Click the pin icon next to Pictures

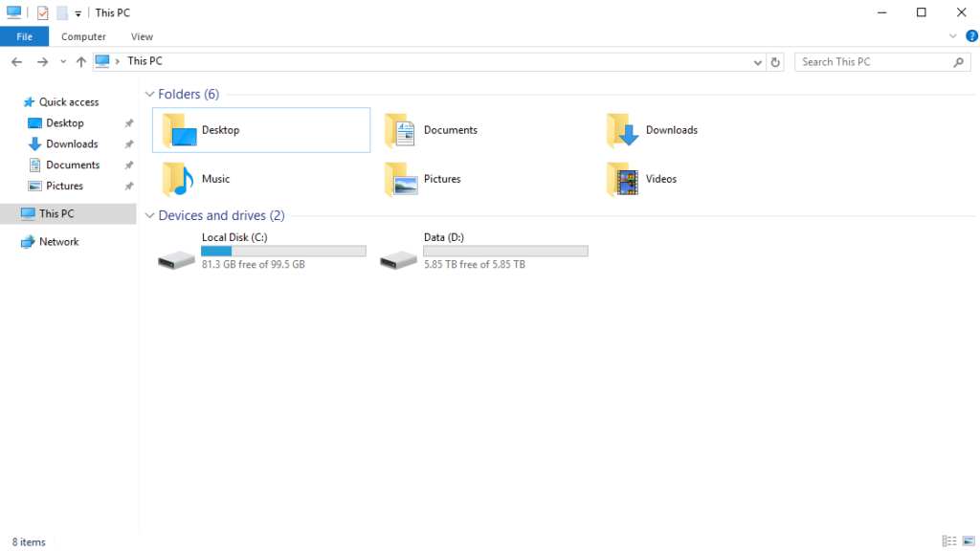tap(129, 187)
